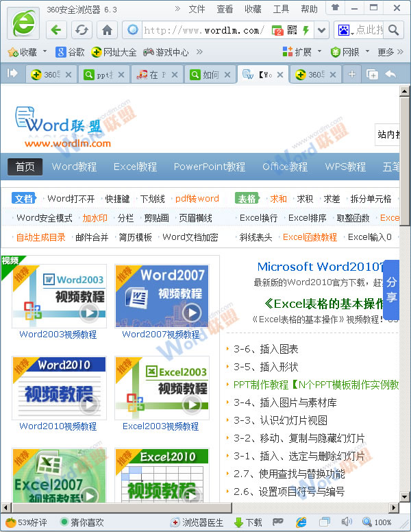Switch to the 如何 search tab
The image size is (411, 532).
point(210,75)
